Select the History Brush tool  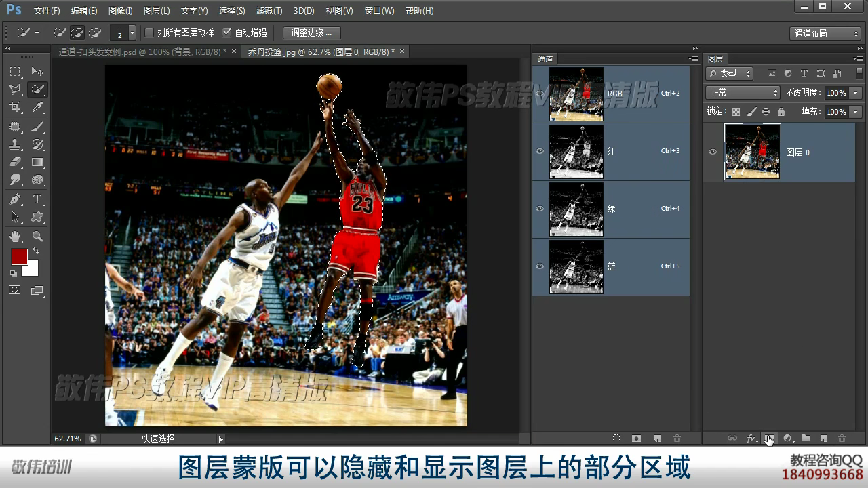37,144
